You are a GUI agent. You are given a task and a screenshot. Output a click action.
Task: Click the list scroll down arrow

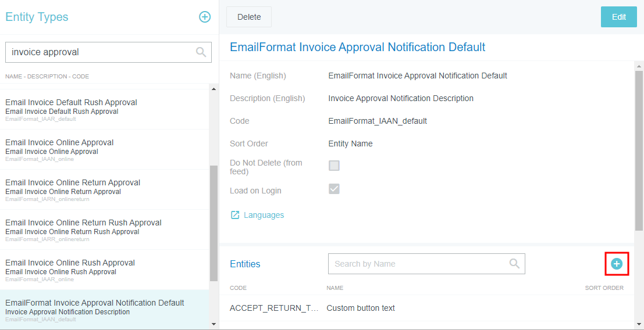point(213,324)
